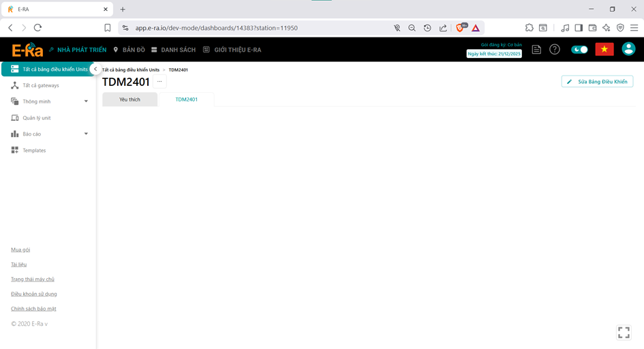Toggle the dark mode switch

click(579, 50)
